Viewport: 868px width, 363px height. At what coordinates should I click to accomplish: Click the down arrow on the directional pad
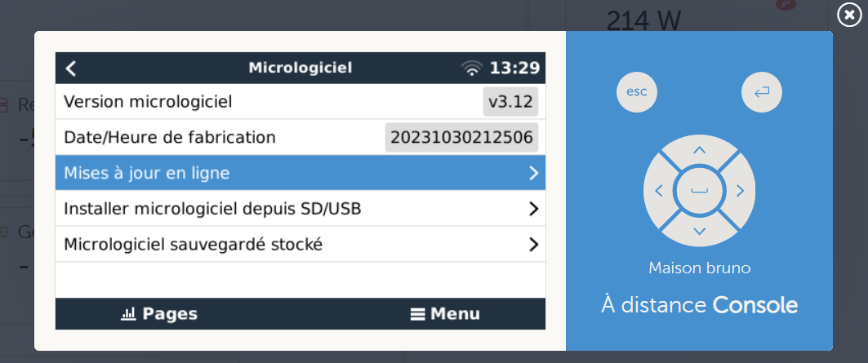pos(700,231)
